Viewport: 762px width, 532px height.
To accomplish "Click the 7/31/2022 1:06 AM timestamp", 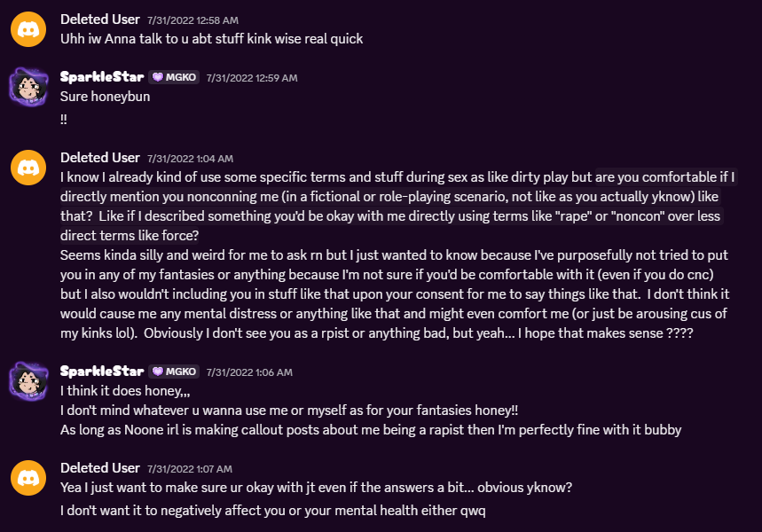I will [x=249, y=372].
